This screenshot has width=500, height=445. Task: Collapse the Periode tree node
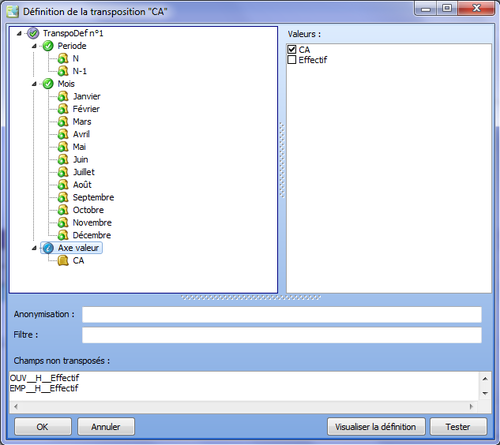point(34,46)
